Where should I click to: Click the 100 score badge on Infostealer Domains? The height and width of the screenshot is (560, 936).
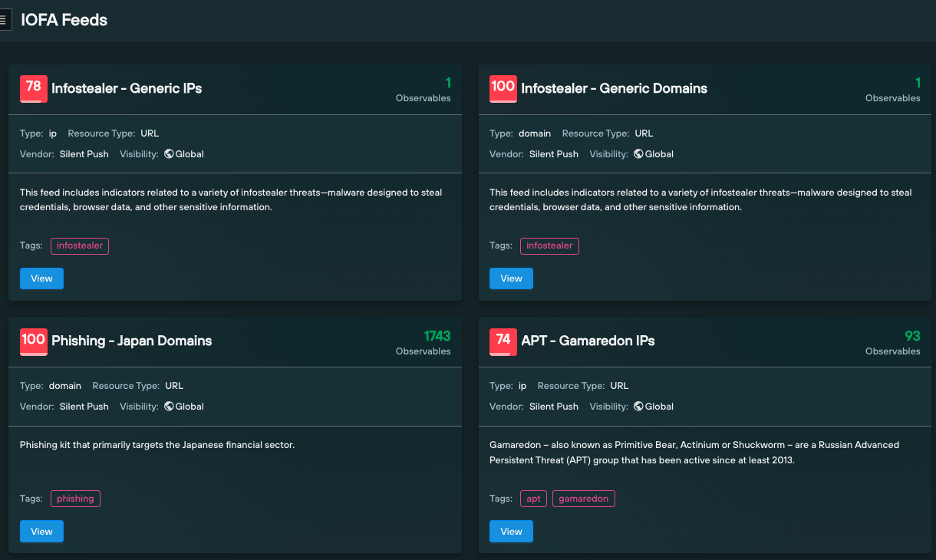tap(503, 88)
